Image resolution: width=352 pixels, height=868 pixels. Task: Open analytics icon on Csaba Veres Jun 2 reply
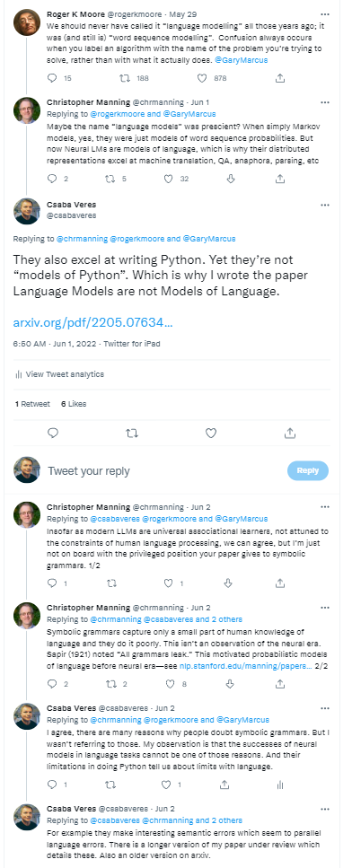[x=280, y=785]
